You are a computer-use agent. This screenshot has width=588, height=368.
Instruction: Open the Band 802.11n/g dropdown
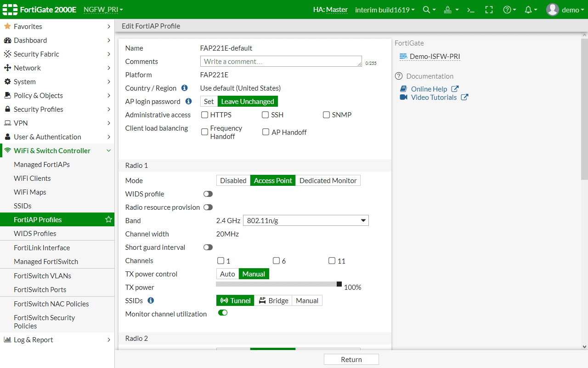(x=305, y=221)
